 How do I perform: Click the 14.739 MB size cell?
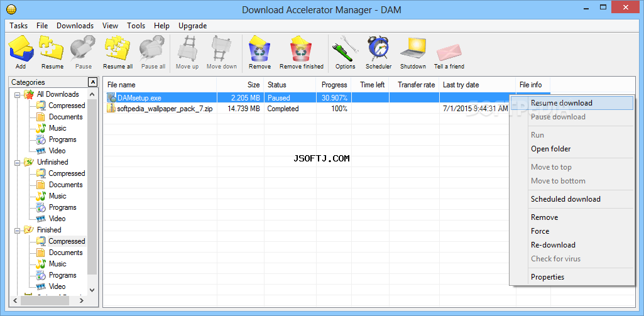tap(240, 109)
